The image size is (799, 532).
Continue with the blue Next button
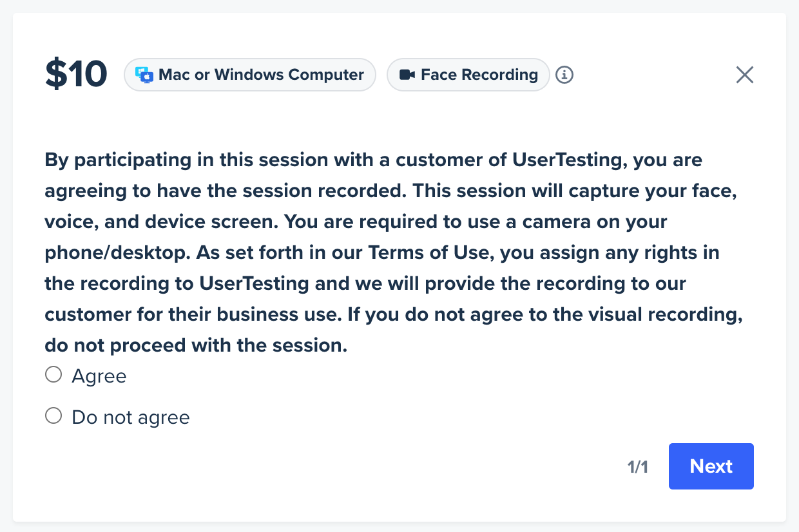(711, 466)
